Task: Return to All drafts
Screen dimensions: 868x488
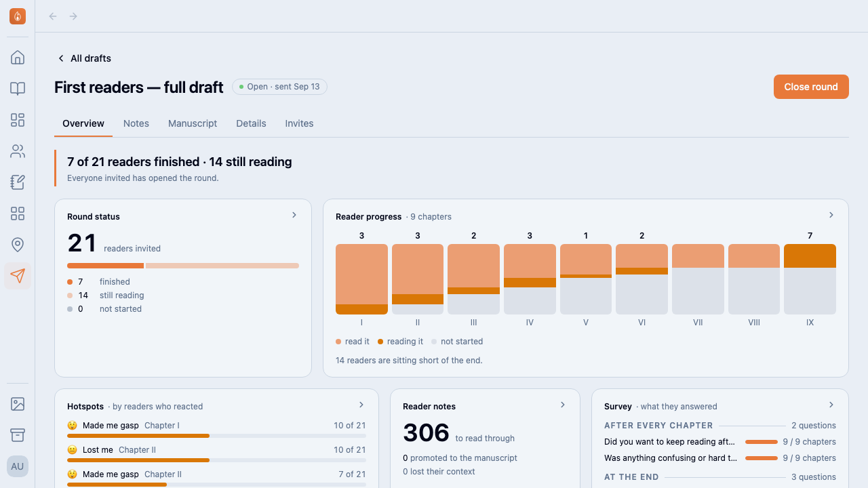Action: [84, 58]
